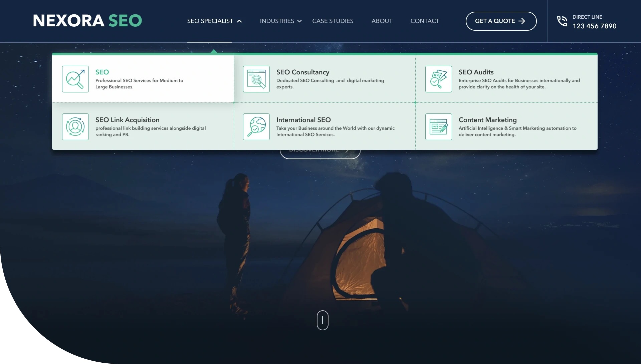641x364 pixels.
Task: Call the direct line number 123 456 7890
Action: tap(594, 26)
